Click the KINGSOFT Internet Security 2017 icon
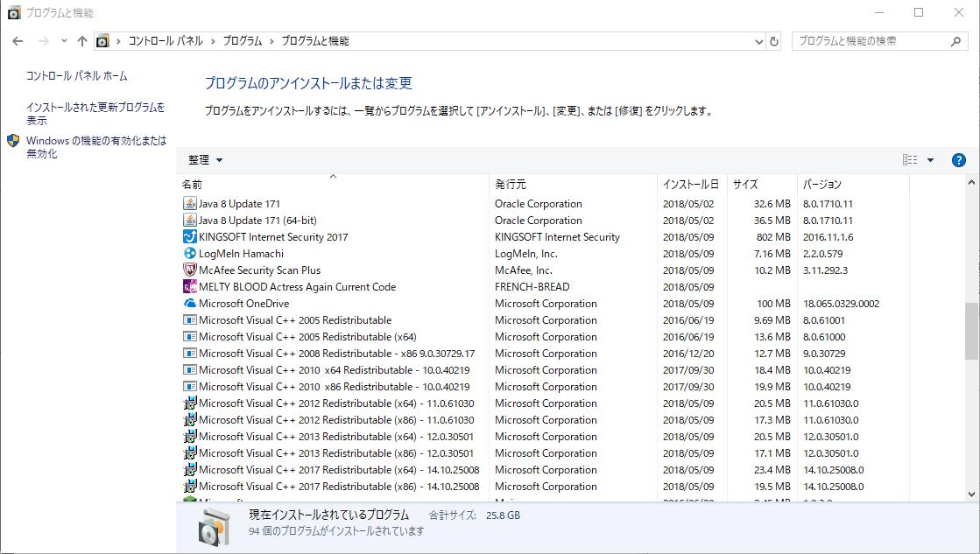This screenshot has width=980, height=554. tap(189, 236)
